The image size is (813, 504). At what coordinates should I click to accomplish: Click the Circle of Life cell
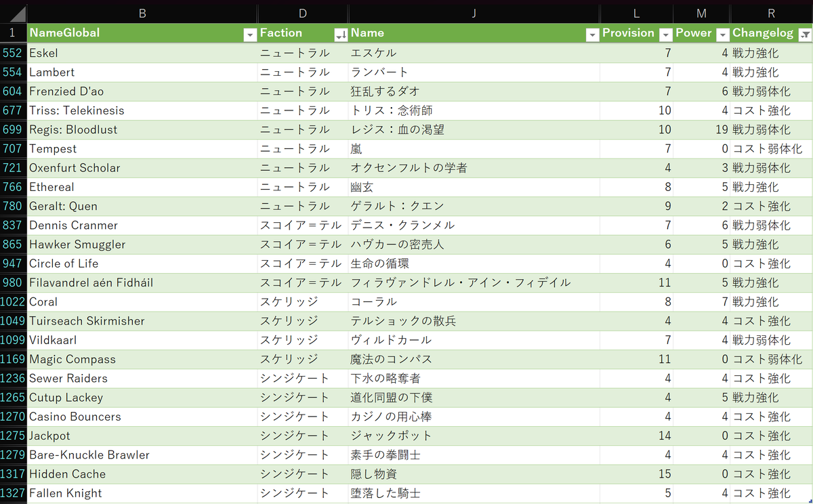click(142, 264)
